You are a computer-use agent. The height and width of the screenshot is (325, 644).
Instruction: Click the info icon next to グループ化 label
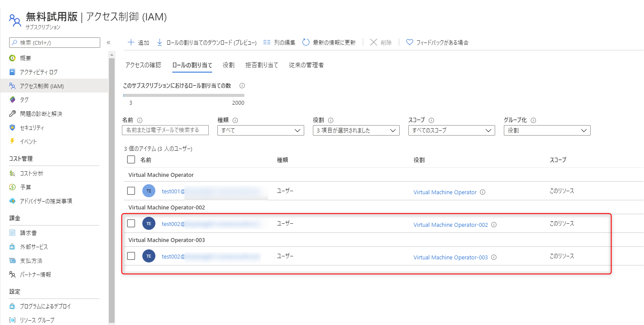pos(533,120)
